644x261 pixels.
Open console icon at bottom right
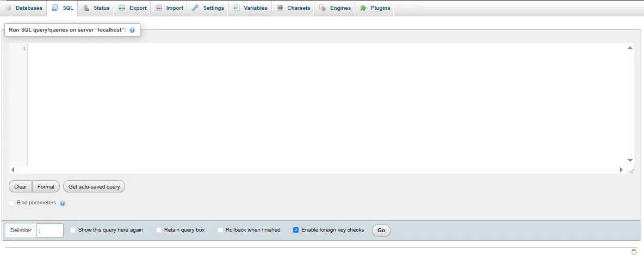point(634,252)
